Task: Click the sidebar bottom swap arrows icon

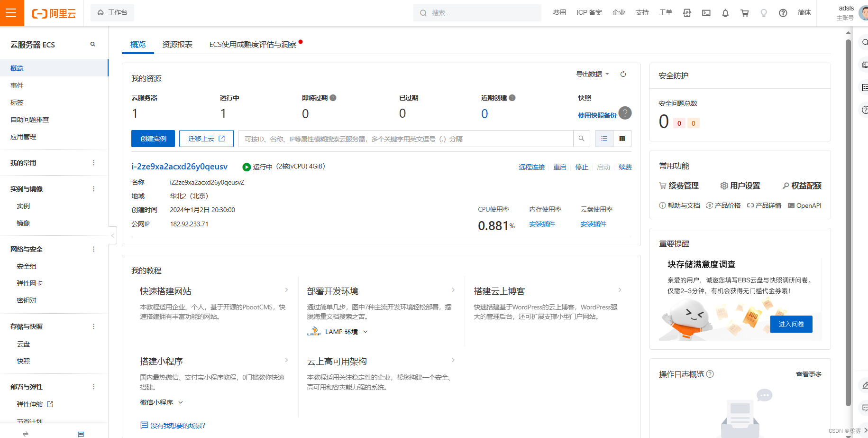Action: click(x=26, y=434)
